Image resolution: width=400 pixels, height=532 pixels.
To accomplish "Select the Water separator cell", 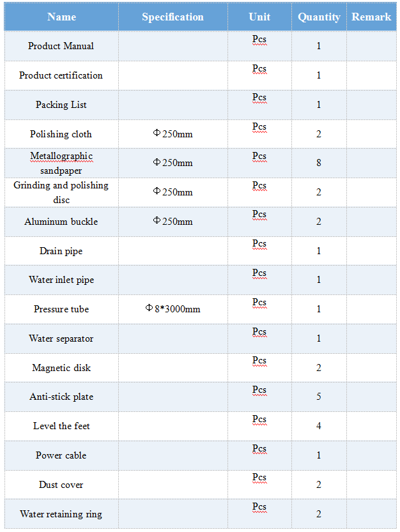I will (61, 338).
